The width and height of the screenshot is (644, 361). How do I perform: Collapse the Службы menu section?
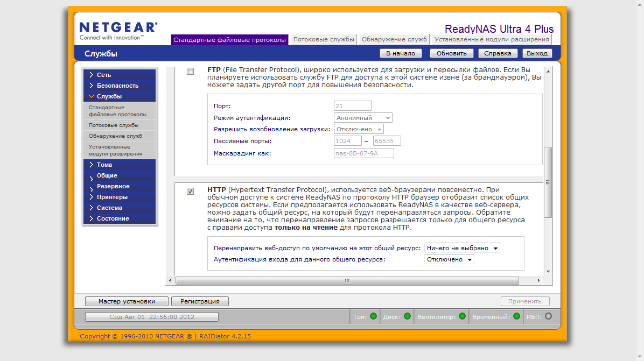tap(120, 96)
